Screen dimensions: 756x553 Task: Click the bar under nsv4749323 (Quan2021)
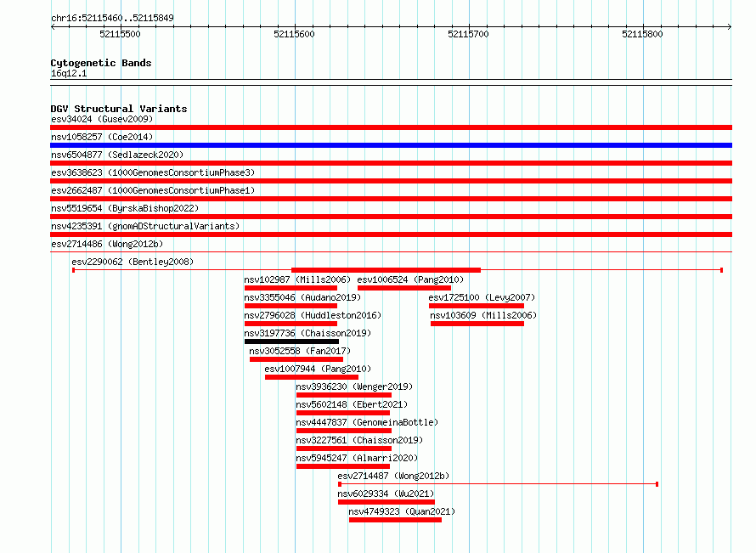tap(395, 520)
